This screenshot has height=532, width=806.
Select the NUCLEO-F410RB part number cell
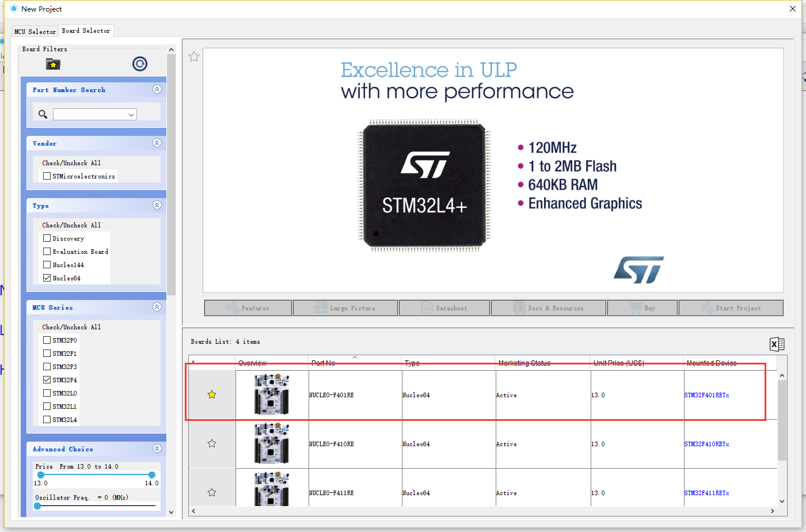(355, 444)
